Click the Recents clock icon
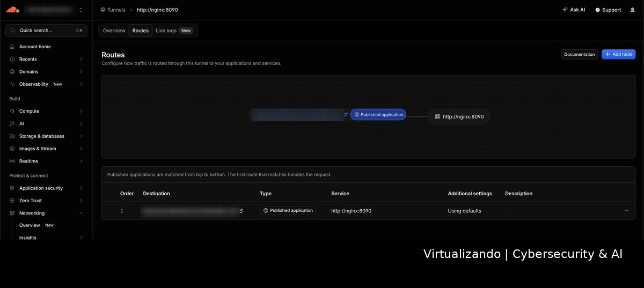Viewport: 644px width, 288px height. 12,59
